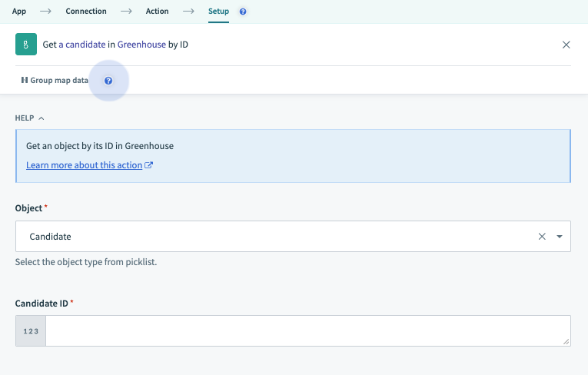Open the Object picklist showing Candidate
Viewport: 588px width, 375px height.
pyautogui.click(x=277, y=237)
